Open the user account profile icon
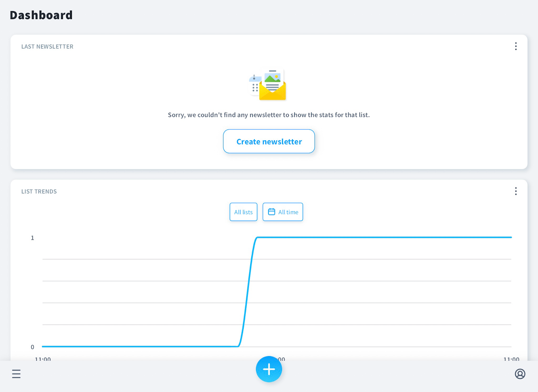 [x=520, y=374]
